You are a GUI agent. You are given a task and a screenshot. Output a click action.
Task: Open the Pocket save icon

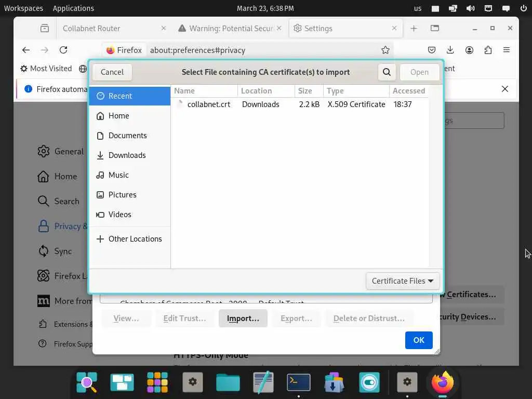tap(432, 50)
